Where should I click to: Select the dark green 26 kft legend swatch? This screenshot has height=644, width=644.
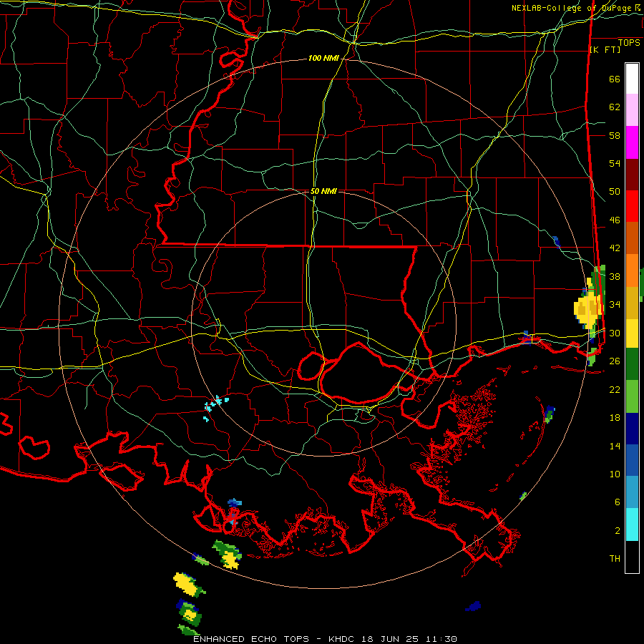pos(632,364)
